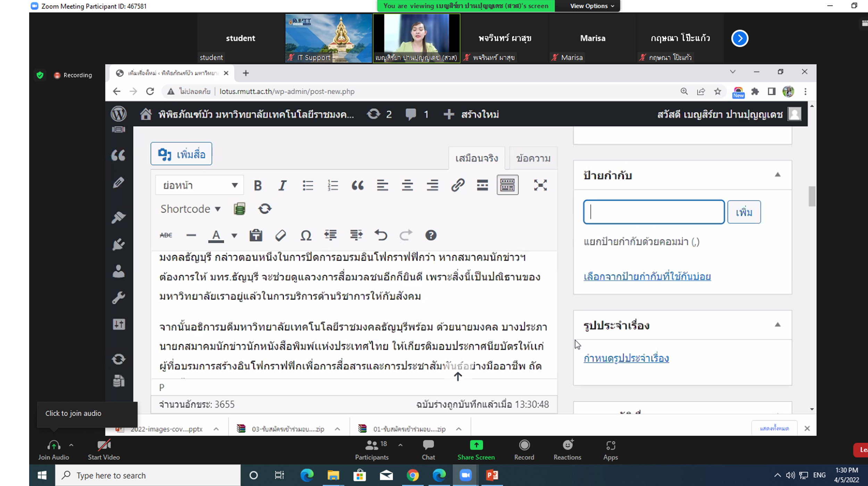This screenshot has width=868, height=486.
Task: Reload the Chrome page
Action: (x=150, y=91)
